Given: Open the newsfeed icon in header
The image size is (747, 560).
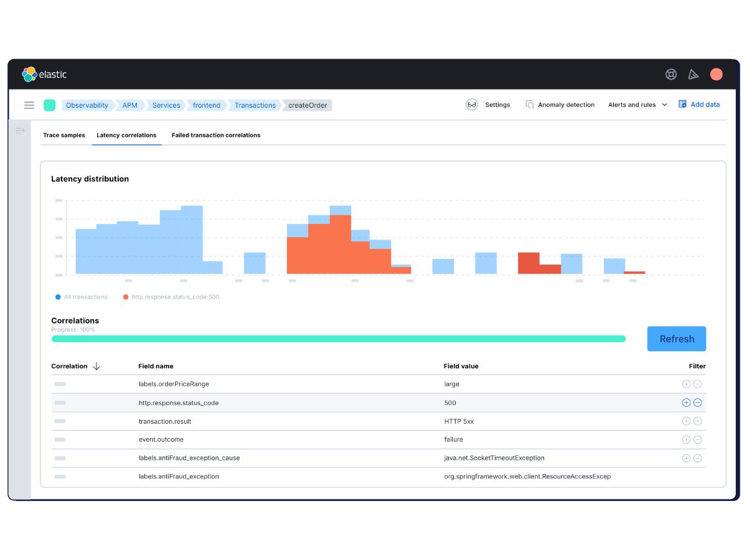Looking at the screenshot, I should pyautogui.click(x=693, y=75).
